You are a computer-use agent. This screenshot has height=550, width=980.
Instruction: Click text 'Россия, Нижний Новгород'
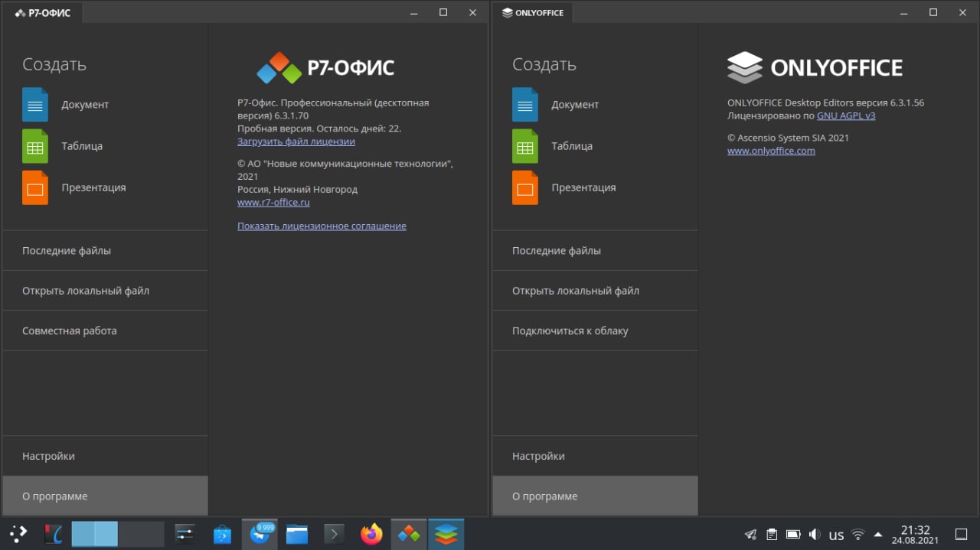297,190
